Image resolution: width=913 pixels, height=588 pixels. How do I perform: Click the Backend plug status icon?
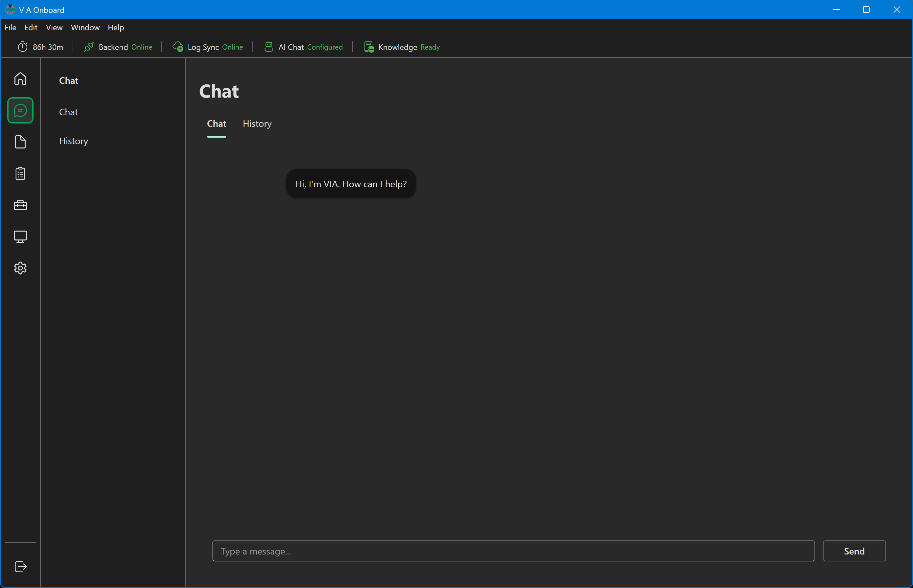(x=89, y=47)
